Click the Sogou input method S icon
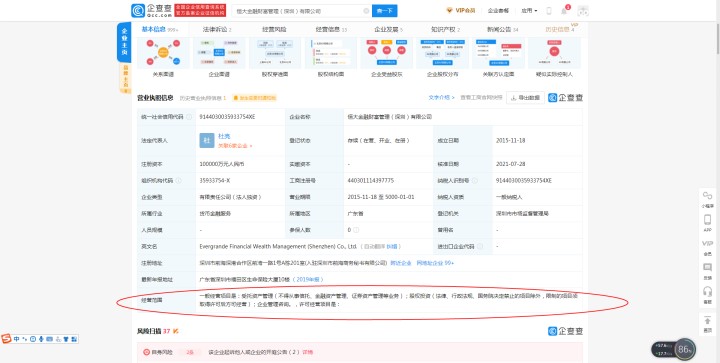The width and height of the screenshot is (720, 363). [6, 339]
